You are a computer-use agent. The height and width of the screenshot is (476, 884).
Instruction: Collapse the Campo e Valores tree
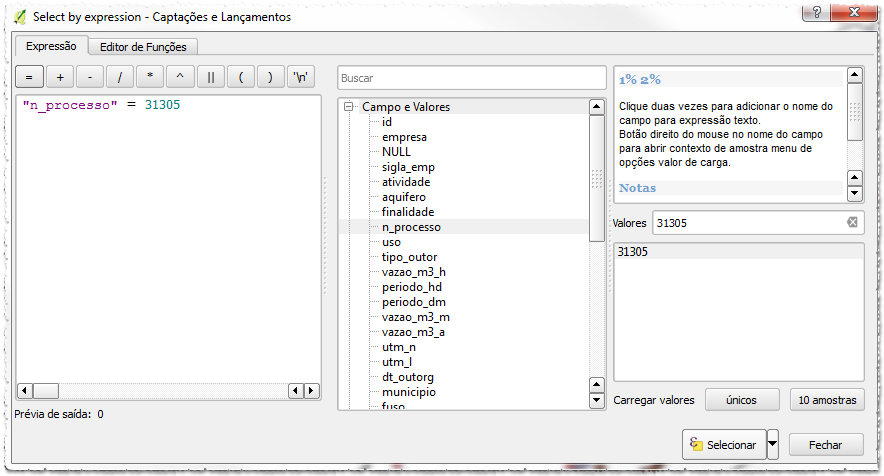tap(349, 107)
